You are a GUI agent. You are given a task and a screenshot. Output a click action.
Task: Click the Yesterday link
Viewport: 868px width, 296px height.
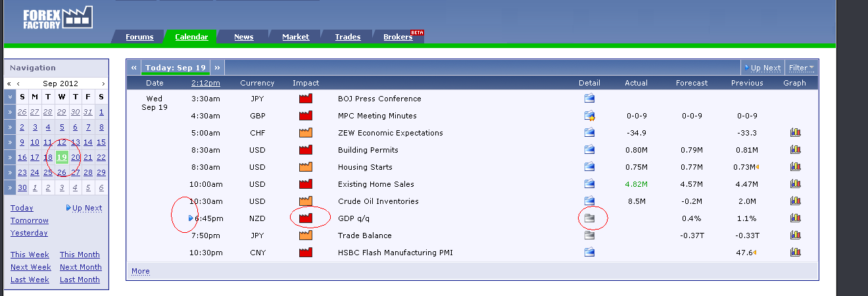(29, 233)
